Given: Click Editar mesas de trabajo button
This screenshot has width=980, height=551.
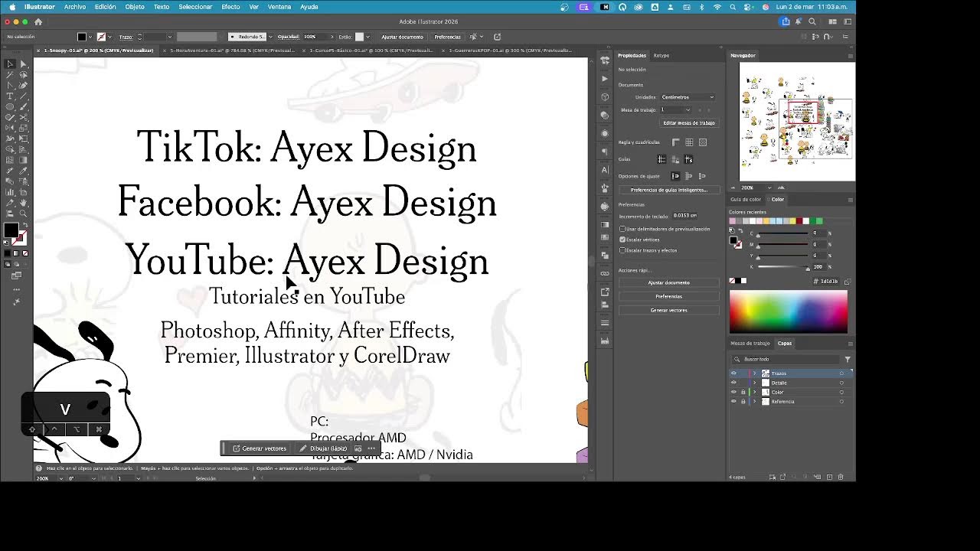Looking at the screenshot, I should click(689, 123).
